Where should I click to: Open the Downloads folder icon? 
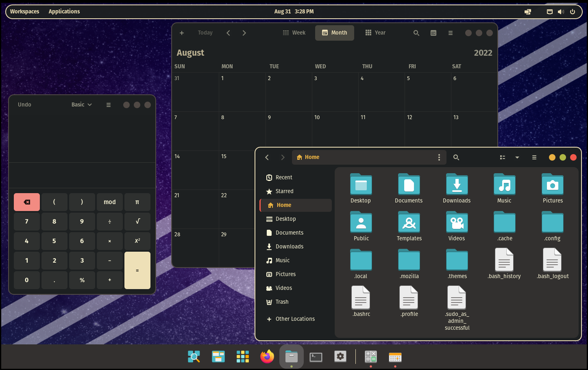(457, 185)
